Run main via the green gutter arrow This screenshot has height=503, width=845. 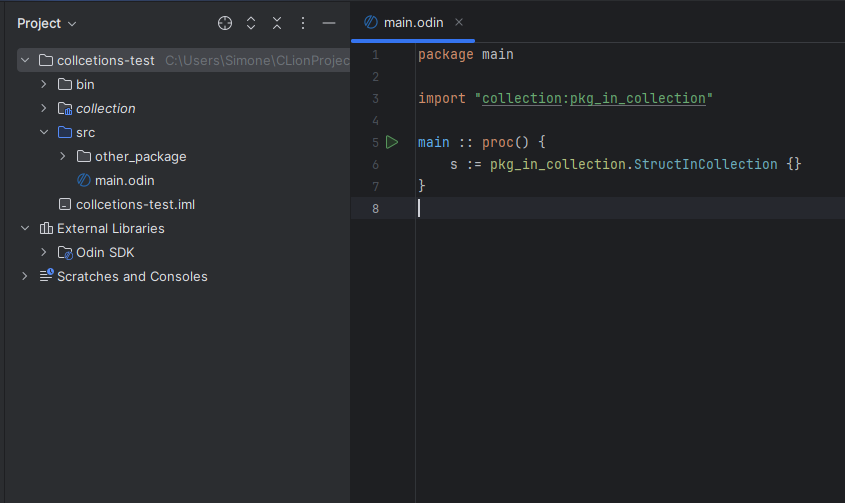[x=392, y=142]
